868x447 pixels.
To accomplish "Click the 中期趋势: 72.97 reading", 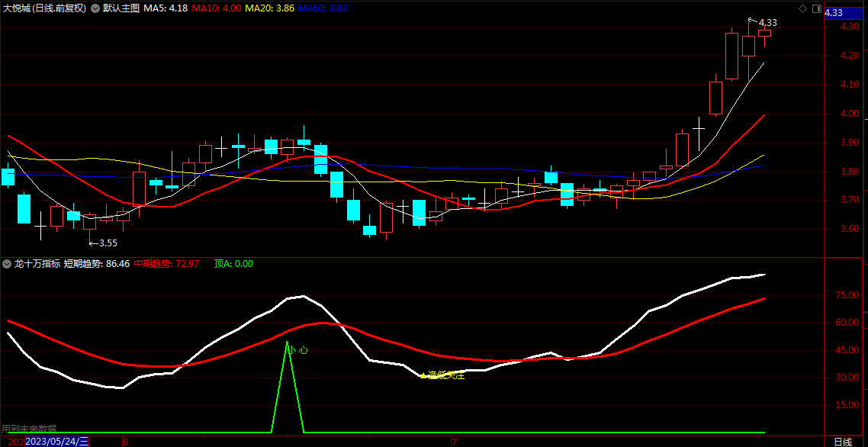I will click(166, 264).
